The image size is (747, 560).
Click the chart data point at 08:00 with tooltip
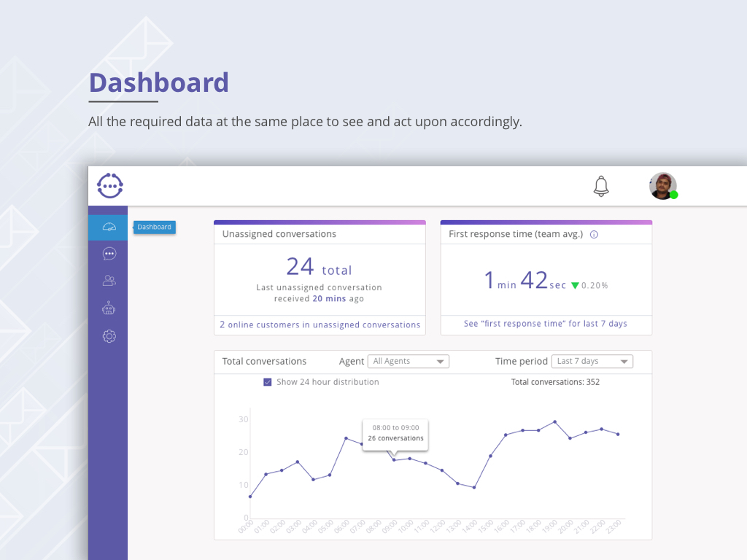point(394,460)
